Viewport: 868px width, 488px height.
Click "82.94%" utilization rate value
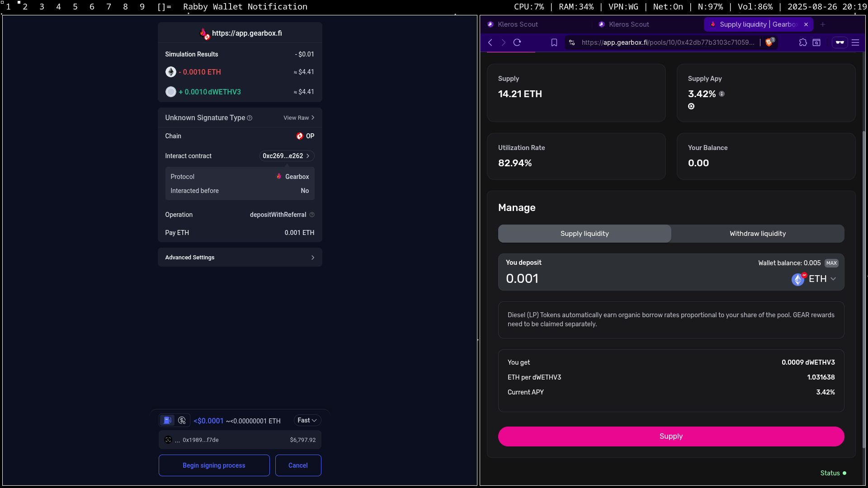tap(515, 163)
